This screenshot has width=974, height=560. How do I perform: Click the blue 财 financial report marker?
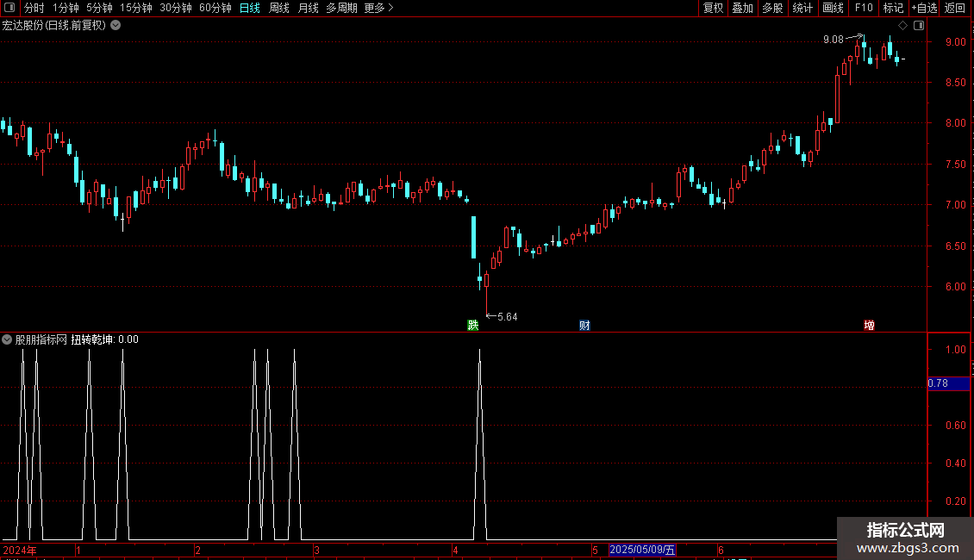584,326
